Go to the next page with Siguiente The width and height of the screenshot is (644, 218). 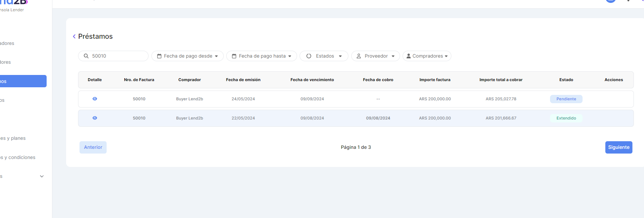tap(618, 147)
